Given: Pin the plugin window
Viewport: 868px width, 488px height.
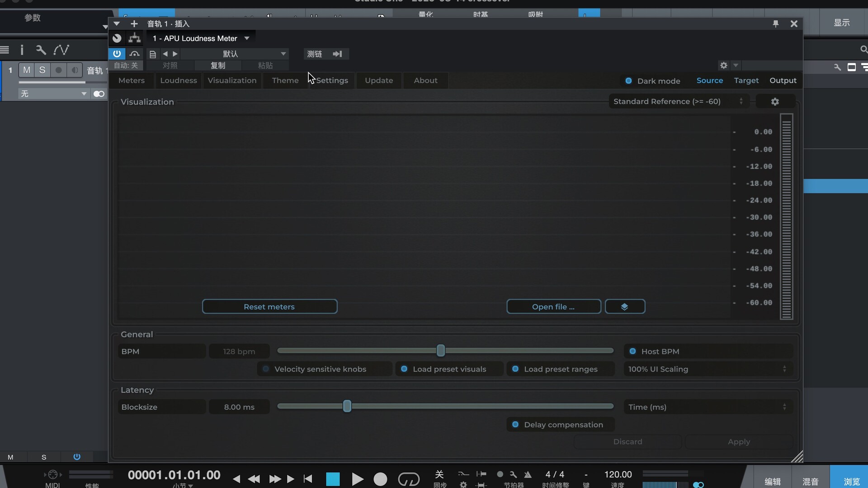Looking at the screenshot, I should (x=776, y=23).
